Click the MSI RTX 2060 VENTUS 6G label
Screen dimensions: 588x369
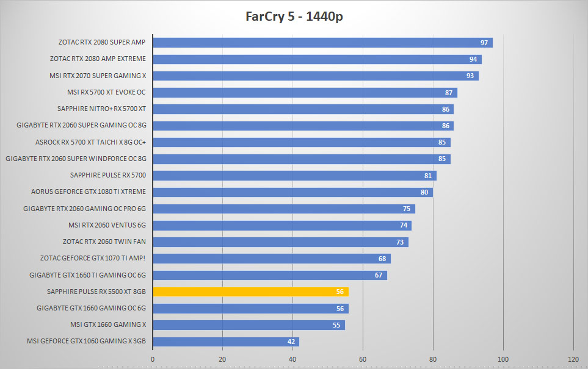coord(107,225)
